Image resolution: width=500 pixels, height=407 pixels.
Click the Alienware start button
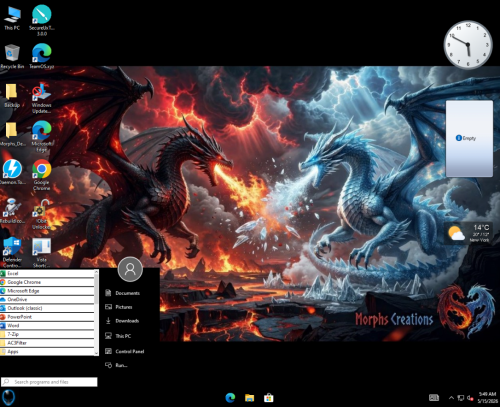tap(8, 397)
